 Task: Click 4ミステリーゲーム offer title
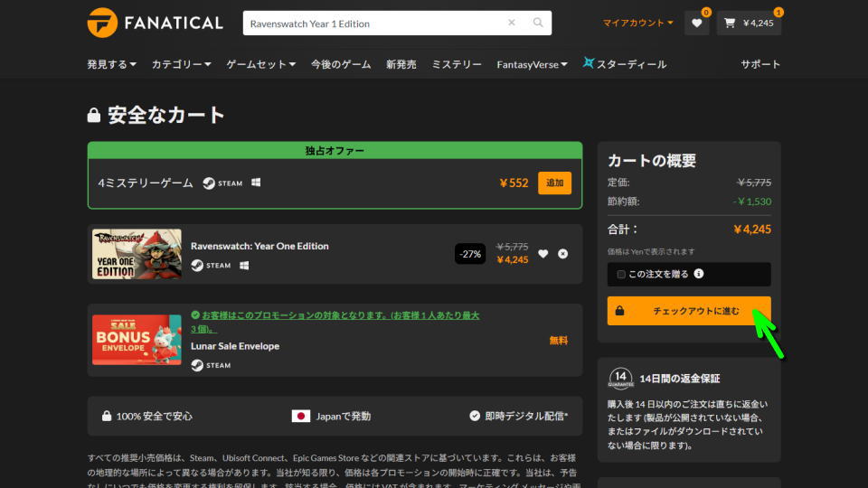tap(145, 183)
